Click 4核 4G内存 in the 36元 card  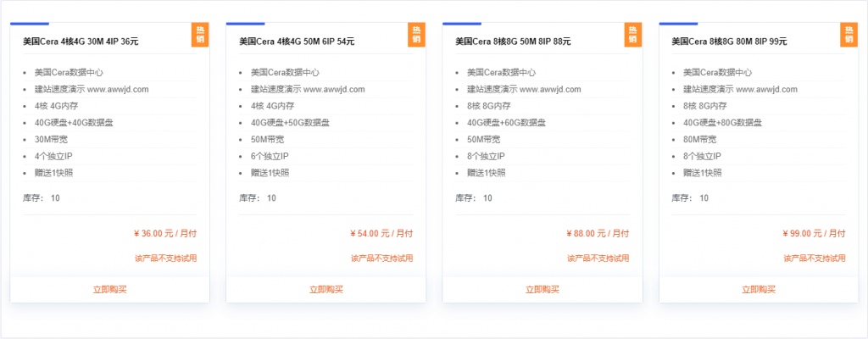click(x=56, y=106)
